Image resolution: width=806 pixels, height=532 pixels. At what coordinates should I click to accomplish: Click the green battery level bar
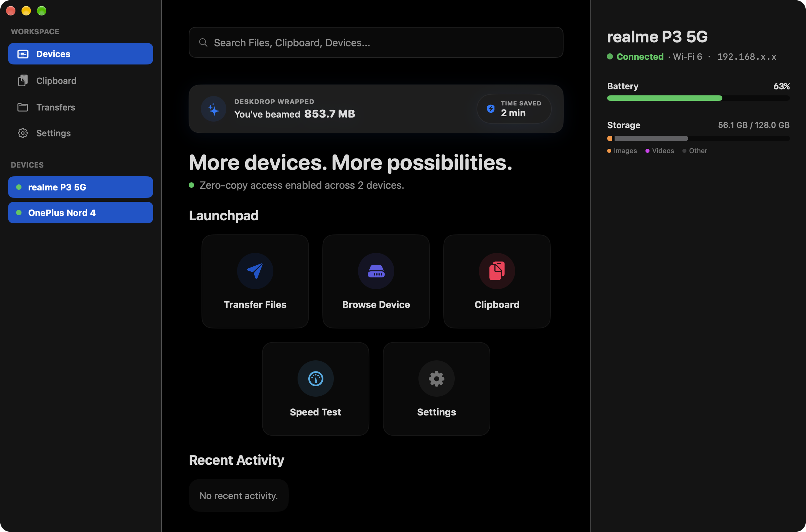coord(665,98)
